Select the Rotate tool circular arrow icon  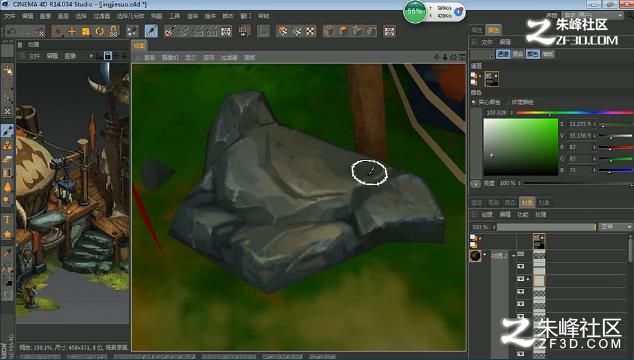(99, 31)
